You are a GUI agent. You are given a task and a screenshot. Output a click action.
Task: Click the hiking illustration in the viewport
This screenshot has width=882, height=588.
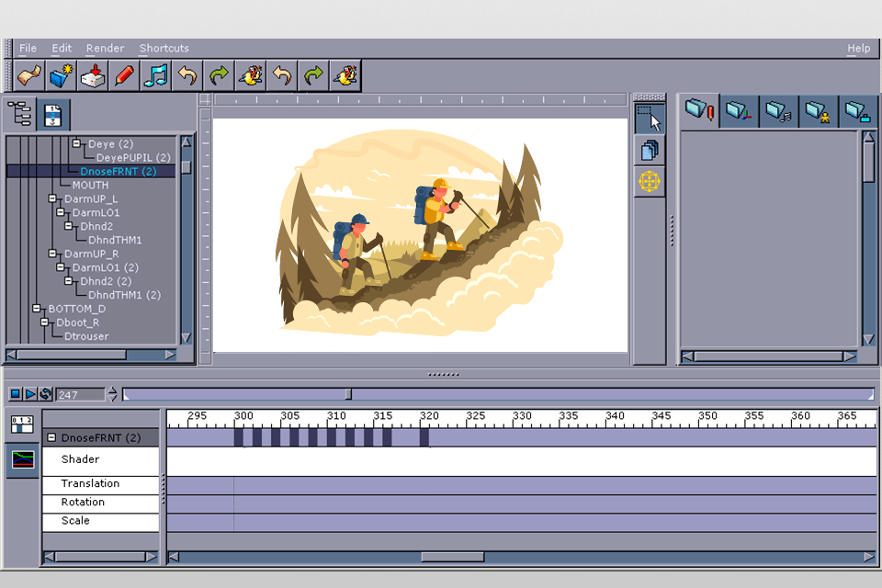coord(420,233)
